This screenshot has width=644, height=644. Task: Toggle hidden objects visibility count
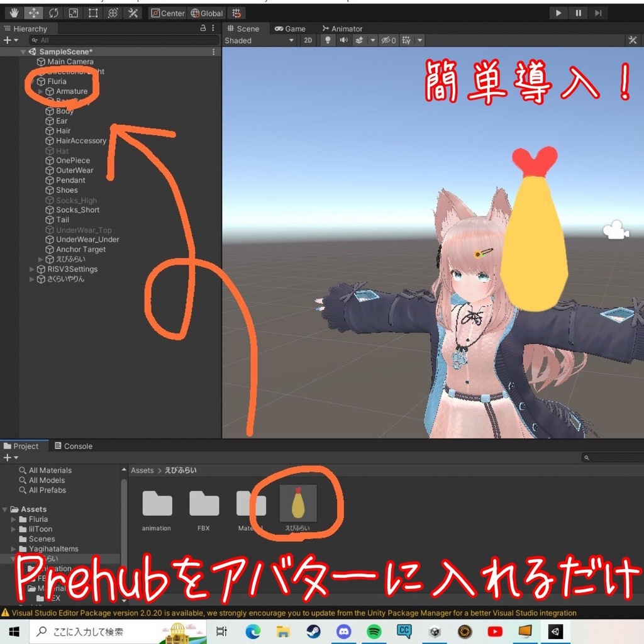click(389, 40)
